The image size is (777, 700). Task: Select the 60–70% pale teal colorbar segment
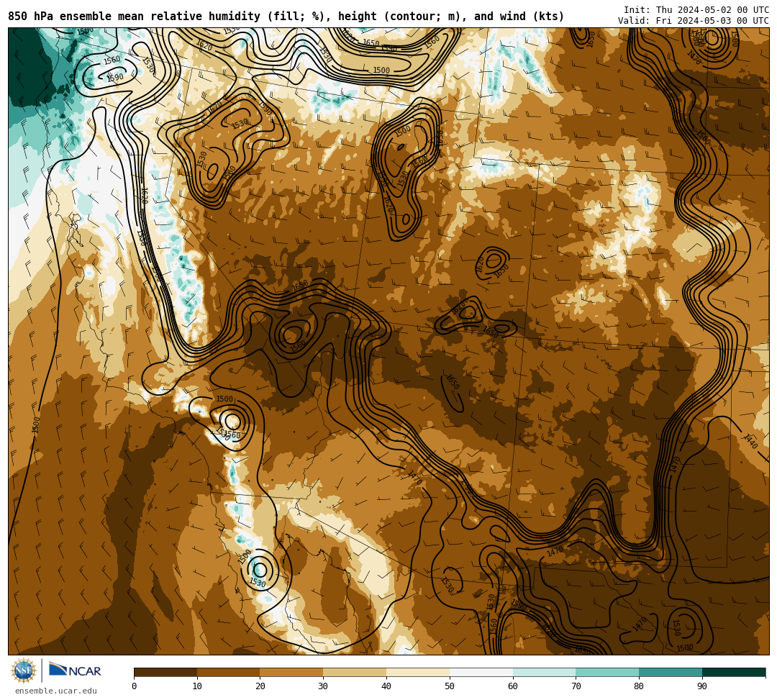click(544, 672)
